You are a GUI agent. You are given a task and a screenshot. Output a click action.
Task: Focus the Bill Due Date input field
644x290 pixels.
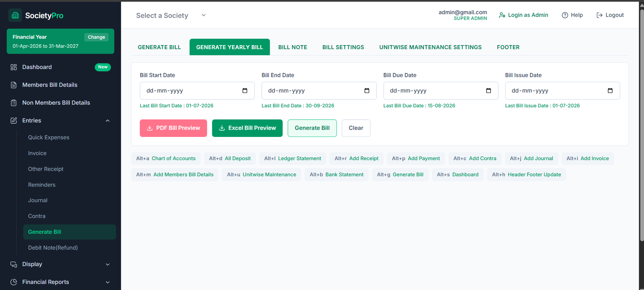[441, 91]
